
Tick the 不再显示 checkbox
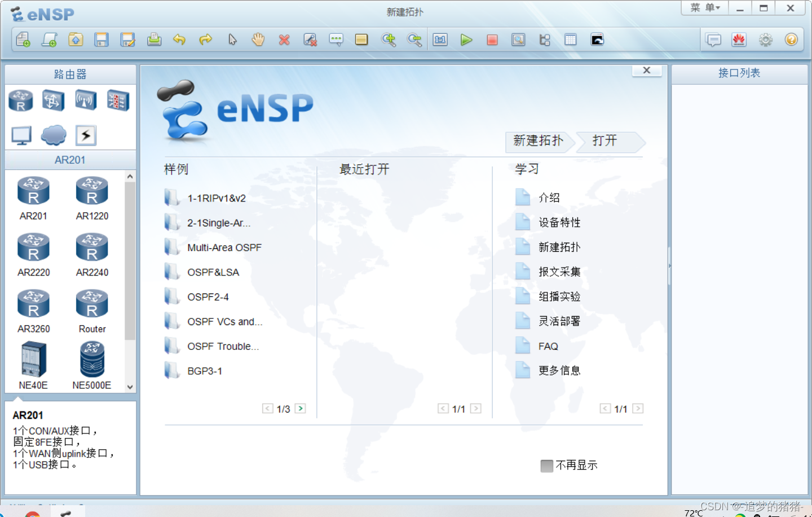click(546, 466)
